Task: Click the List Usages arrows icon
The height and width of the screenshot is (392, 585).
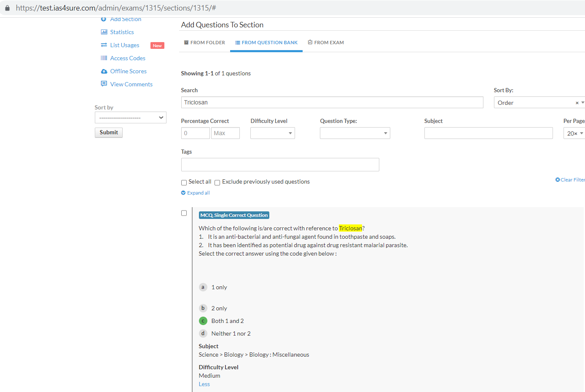Action: coord(104,45)
